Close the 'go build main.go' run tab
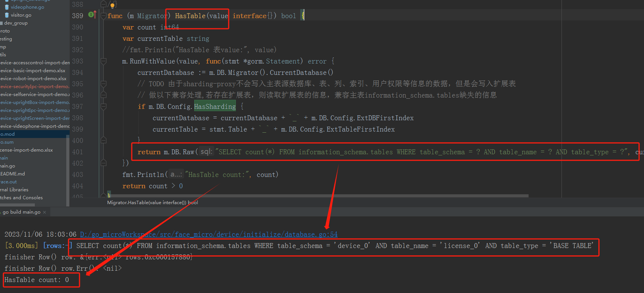 click(44, 212)
